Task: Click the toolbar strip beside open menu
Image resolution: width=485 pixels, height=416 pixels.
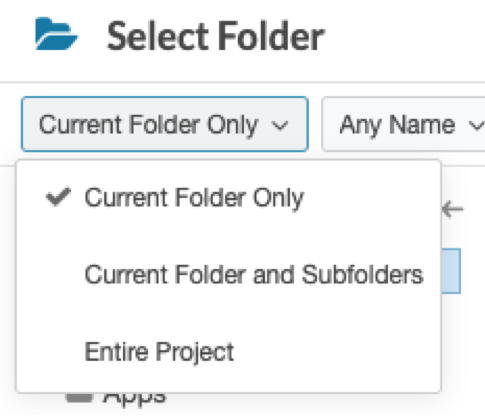Action: coord(463,158)
